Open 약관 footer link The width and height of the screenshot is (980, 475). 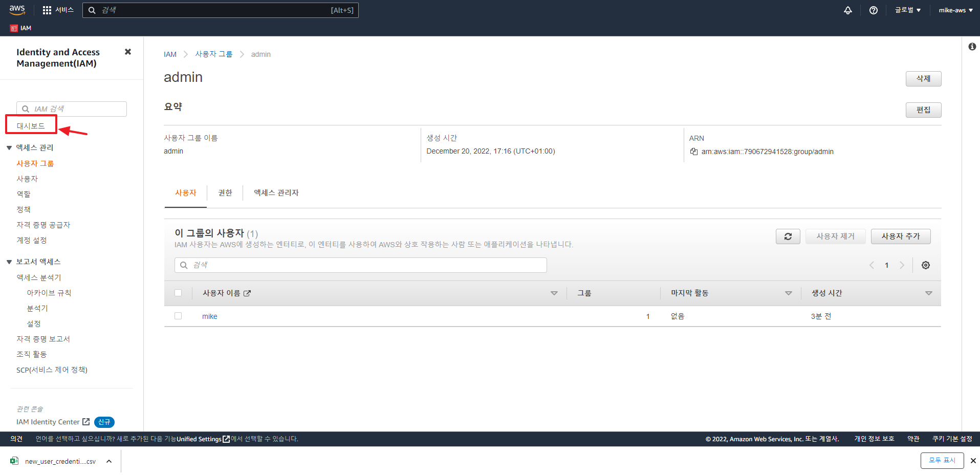(x=913, y=439)
